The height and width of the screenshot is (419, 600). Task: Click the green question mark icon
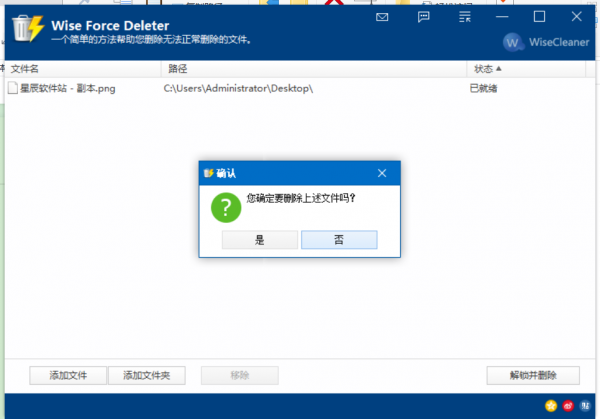[x=226, y=207]
